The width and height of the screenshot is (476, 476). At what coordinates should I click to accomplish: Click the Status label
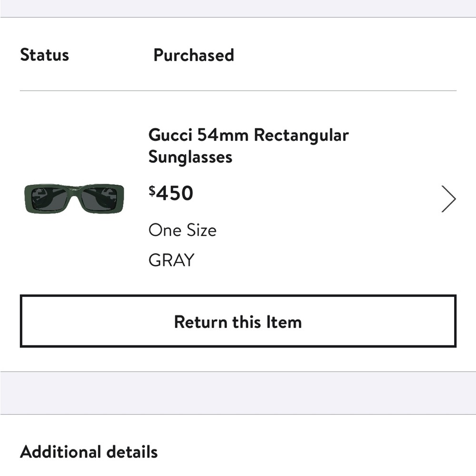(44, 55)
